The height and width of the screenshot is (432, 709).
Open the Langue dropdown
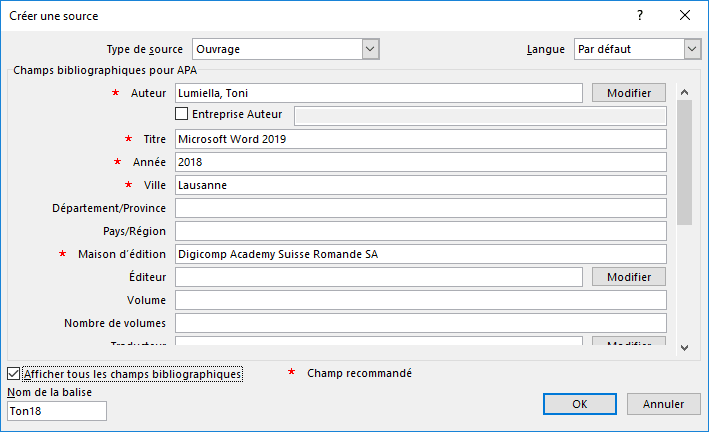point(637,49)
